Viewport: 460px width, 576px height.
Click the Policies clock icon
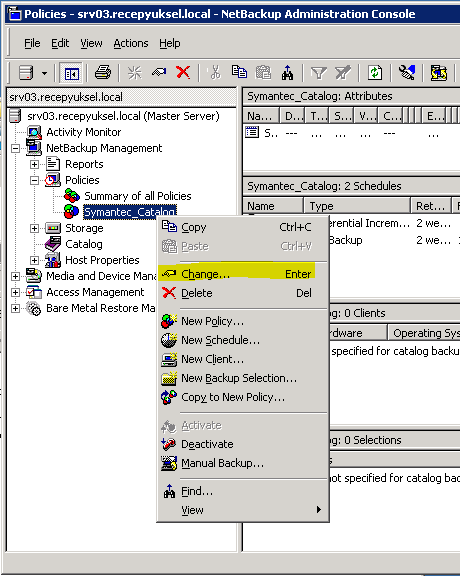[53, 180]
